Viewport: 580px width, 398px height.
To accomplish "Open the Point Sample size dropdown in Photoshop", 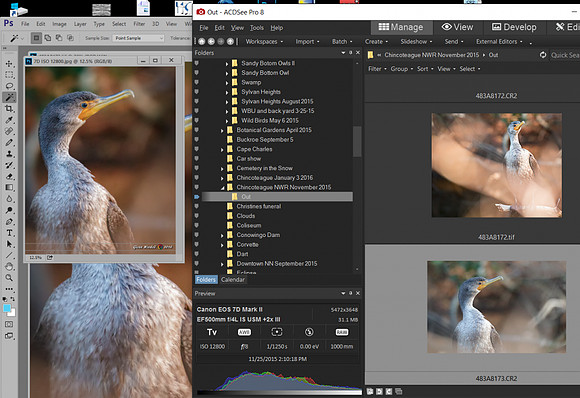I will pos(139,38).
